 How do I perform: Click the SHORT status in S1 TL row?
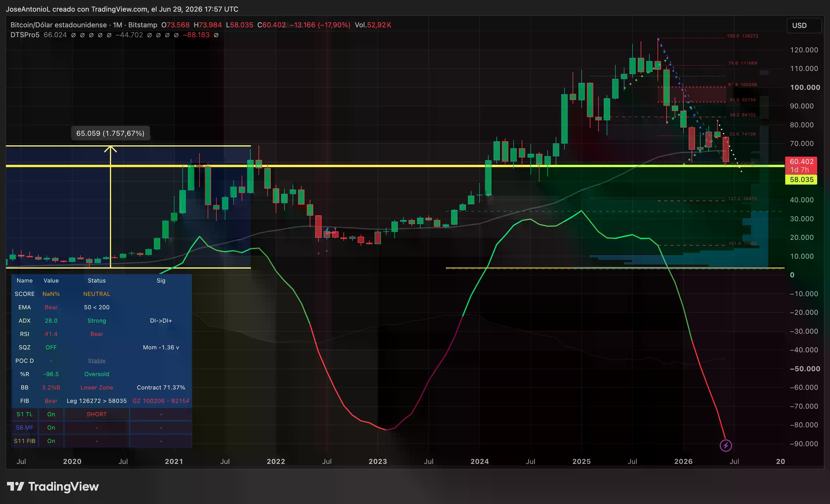(97, 414)
